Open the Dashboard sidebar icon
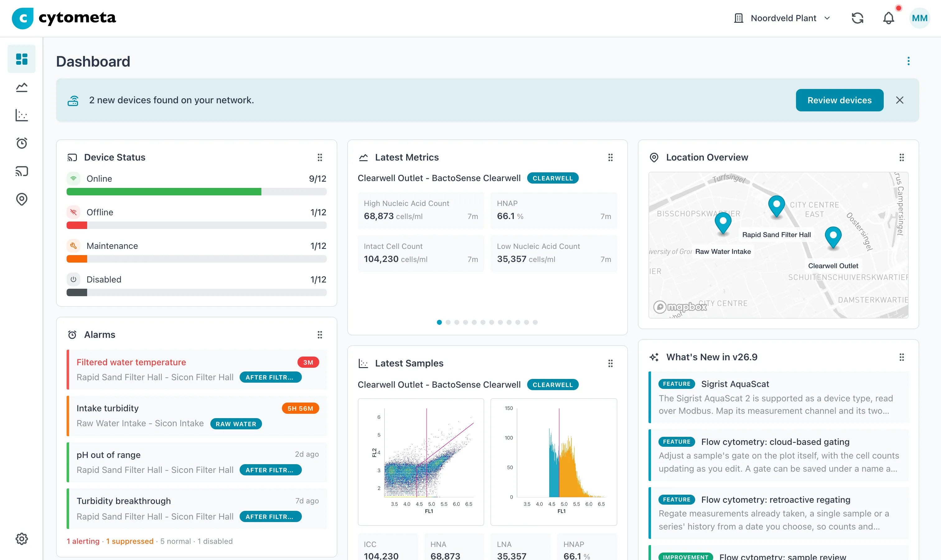The image size is (941, 560). tap(21, 59)
